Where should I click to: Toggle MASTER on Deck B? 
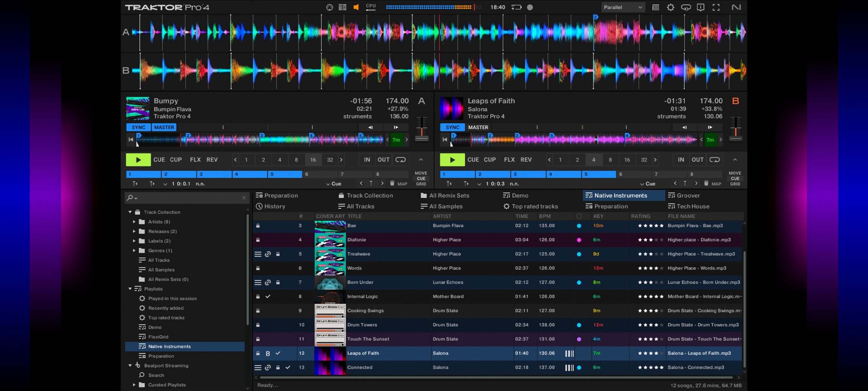point(478,127)
